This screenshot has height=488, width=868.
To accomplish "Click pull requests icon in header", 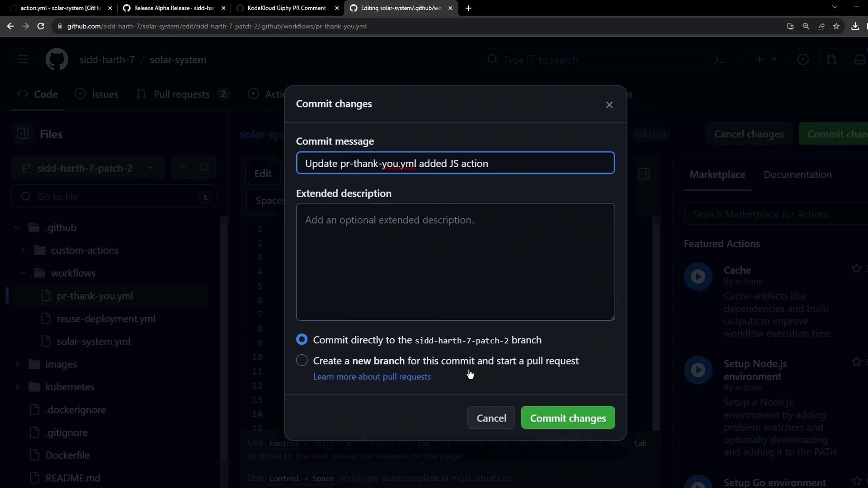I will coord(831,60).
